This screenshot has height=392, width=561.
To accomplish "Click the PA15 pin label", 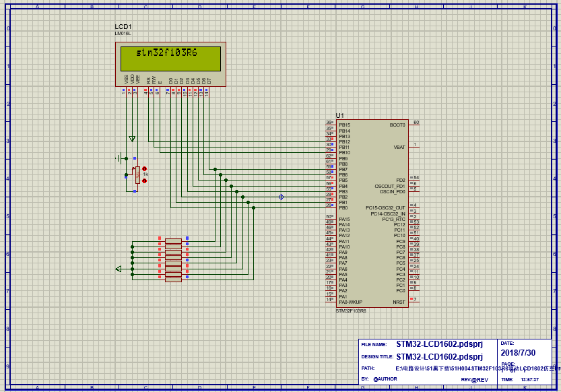I will 345,220.
